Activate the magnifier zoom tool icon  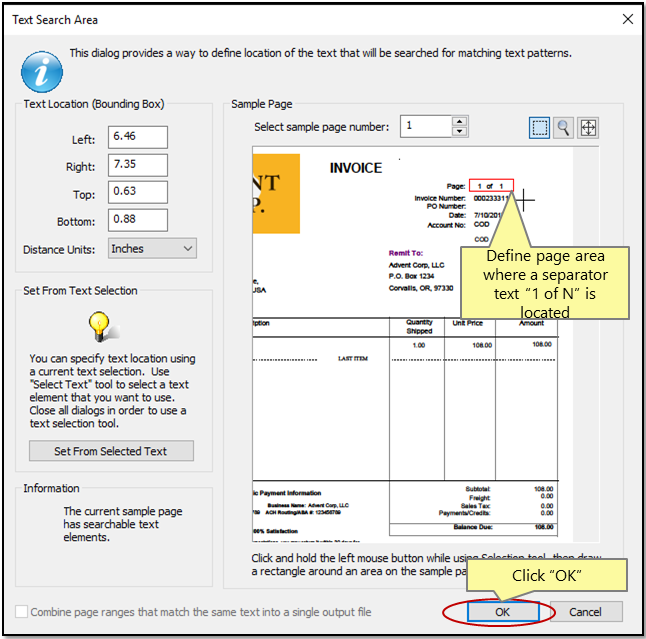coord(563,128)
